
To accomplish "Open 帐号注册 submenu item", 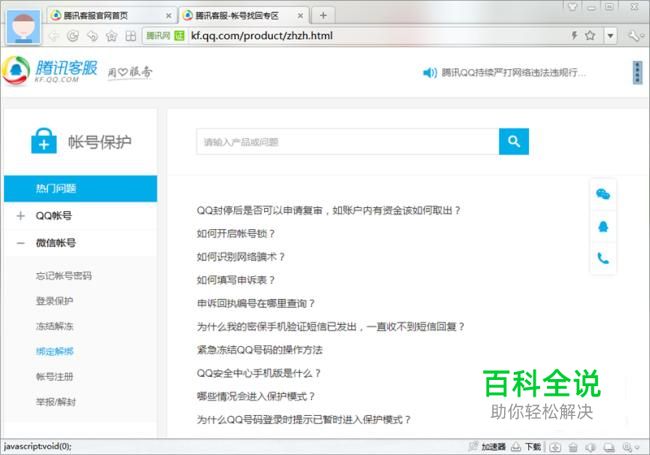I will (54, 377).
